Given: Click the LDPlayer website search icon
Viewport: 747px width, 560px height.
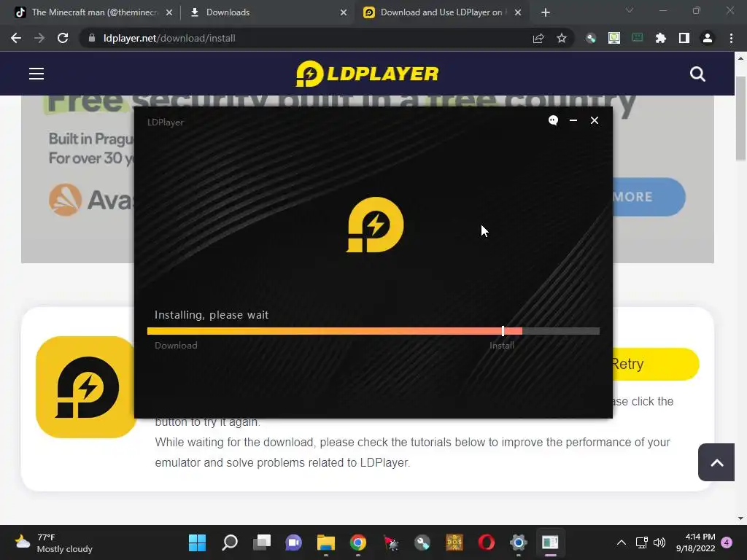Looking at the screenshot, I should [x=697, y=74].
